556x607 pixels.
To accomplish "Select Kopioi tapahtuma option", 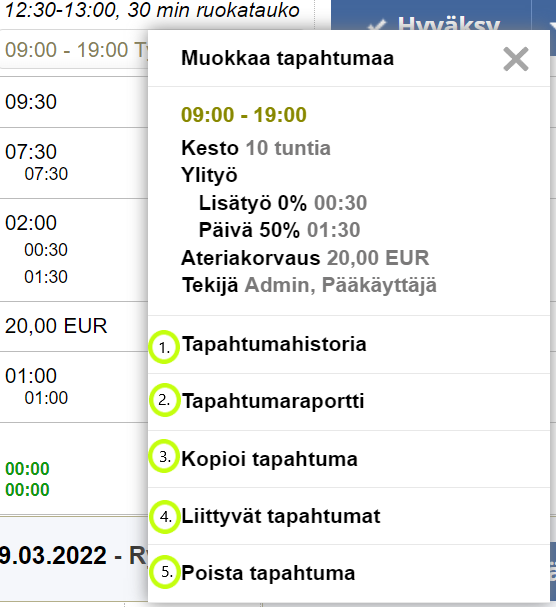I will (x=349, y=459).
